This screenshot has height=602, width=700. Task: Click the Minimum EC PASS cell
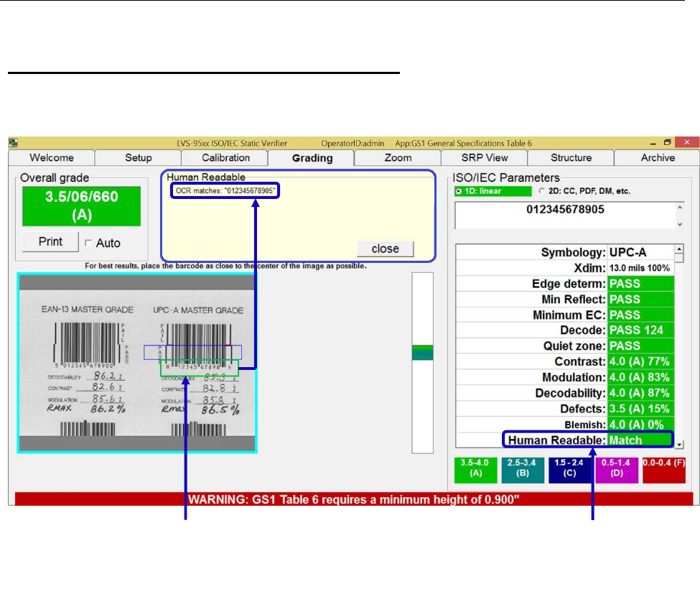coord(640,315)
